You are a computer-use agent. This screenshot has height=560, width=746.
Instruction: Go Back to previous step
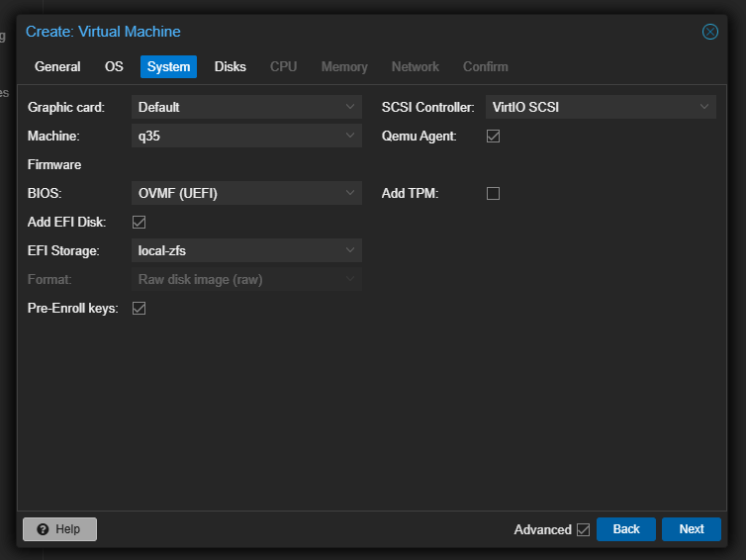(x=626, y=529)
